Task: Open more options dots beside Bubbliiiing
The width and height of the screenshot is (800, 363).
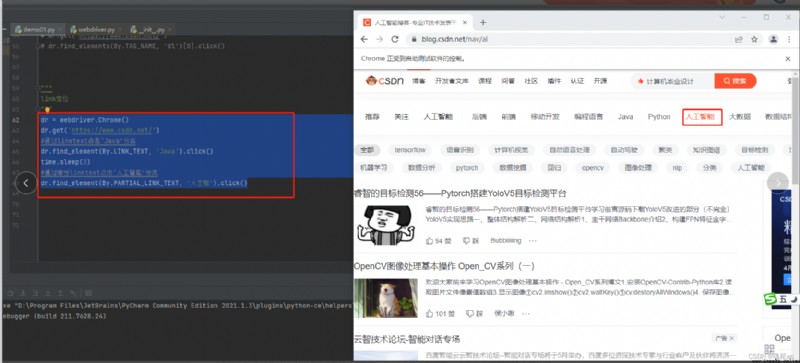Action: click(533, 240)
